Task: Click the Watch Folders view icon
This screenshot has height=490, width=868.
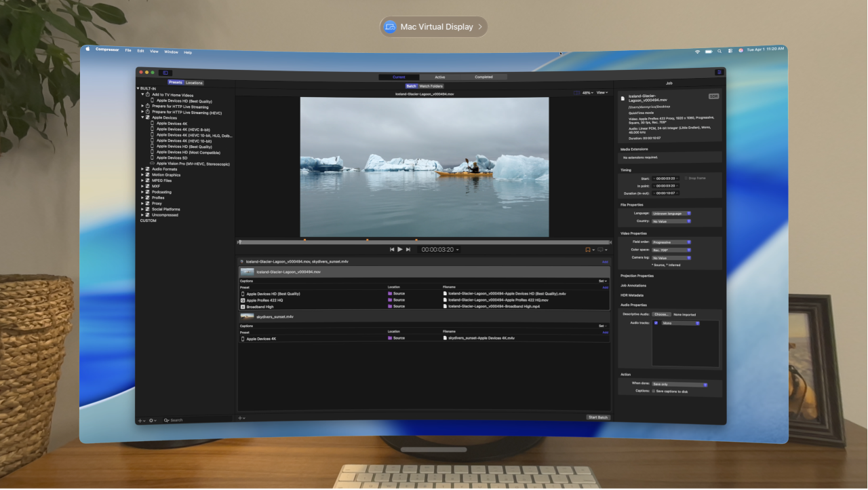Action: point(432,86)
